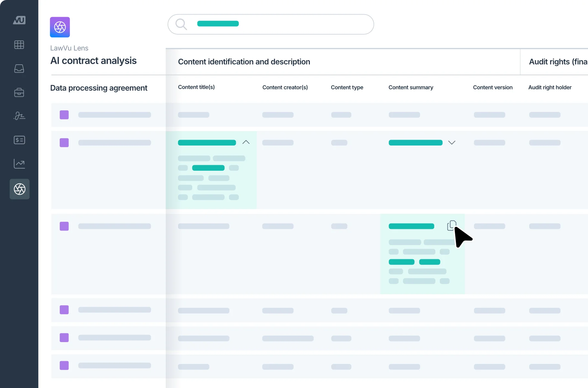This screenshot has width=588, height=388.
Task: Click the Content creator(s) column header
Action: click(x=285, y=87)
